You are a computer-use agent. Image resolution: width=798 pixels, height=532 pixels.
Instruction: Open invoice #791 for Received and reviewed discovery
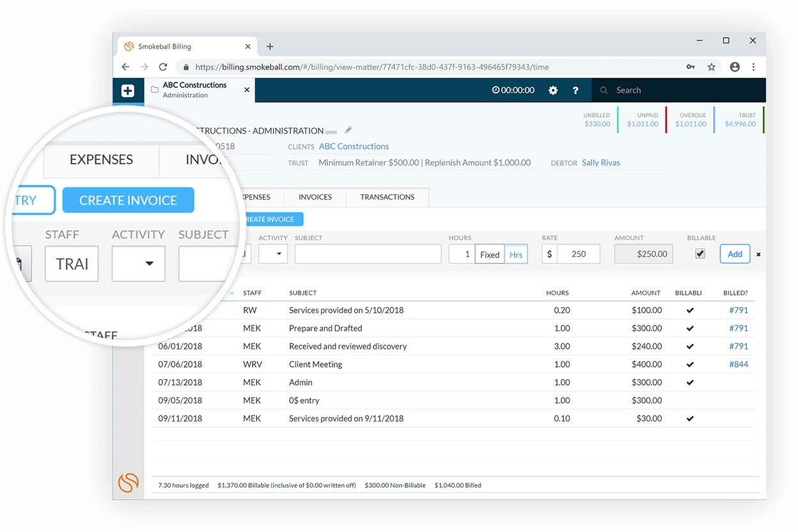click(739, 346)
